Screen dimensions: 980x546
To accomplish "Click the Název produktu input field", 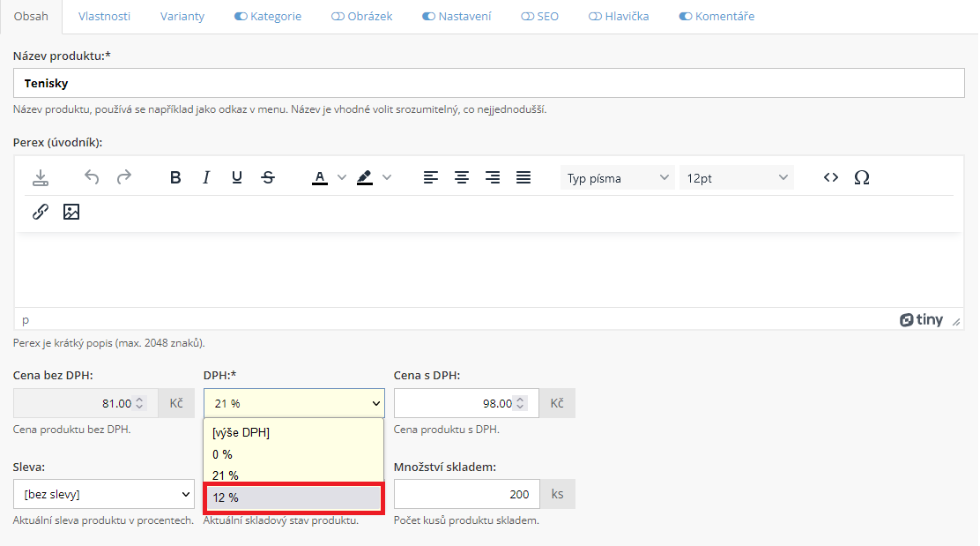I will (x=488, y=83).
